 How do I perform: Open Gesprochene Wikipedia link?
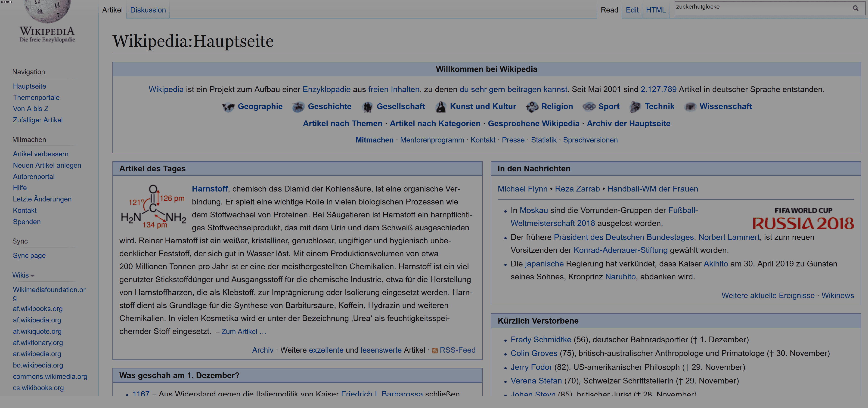point(533,124)
